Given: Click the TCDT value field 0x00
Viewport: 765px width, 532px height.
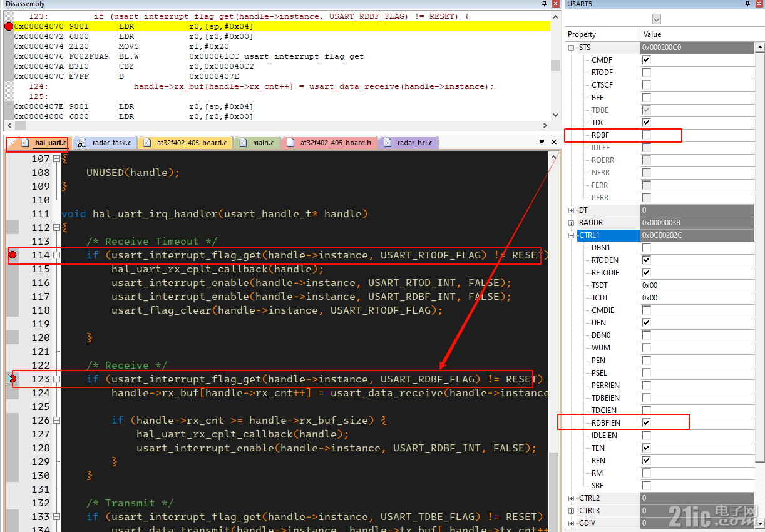Looking at the screenshot, I should click(x=697, y=297).
